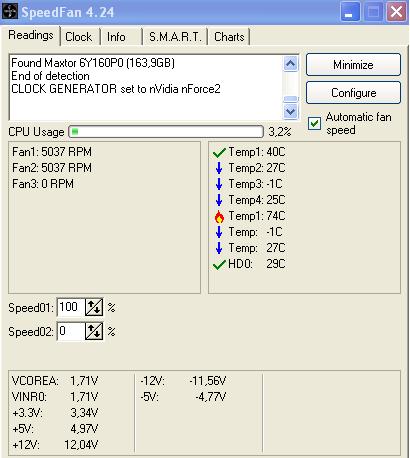Open the Charts tab

[229, 37]
